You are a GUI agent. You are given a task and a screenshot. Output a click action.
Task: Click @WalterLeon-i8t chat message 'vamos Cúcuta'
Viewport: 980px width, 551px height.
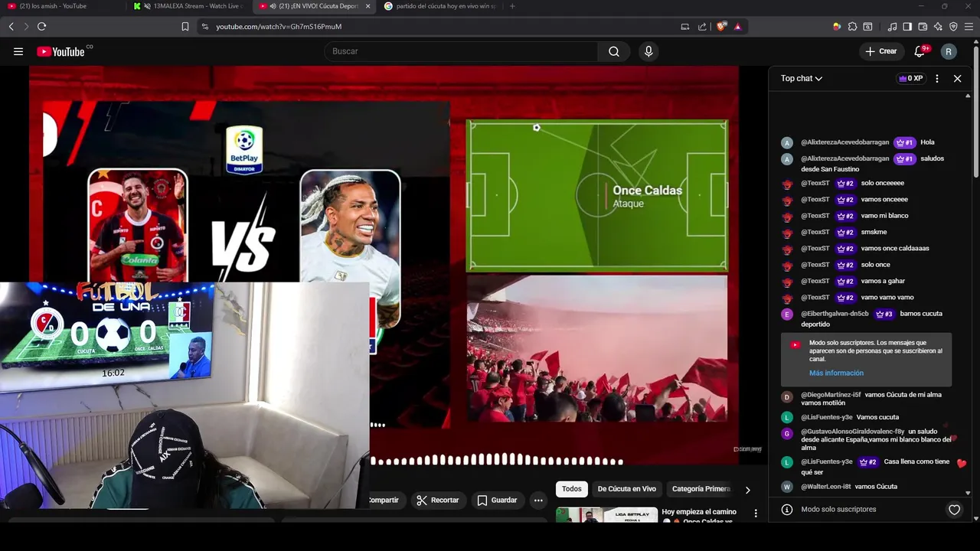point(876,487)
